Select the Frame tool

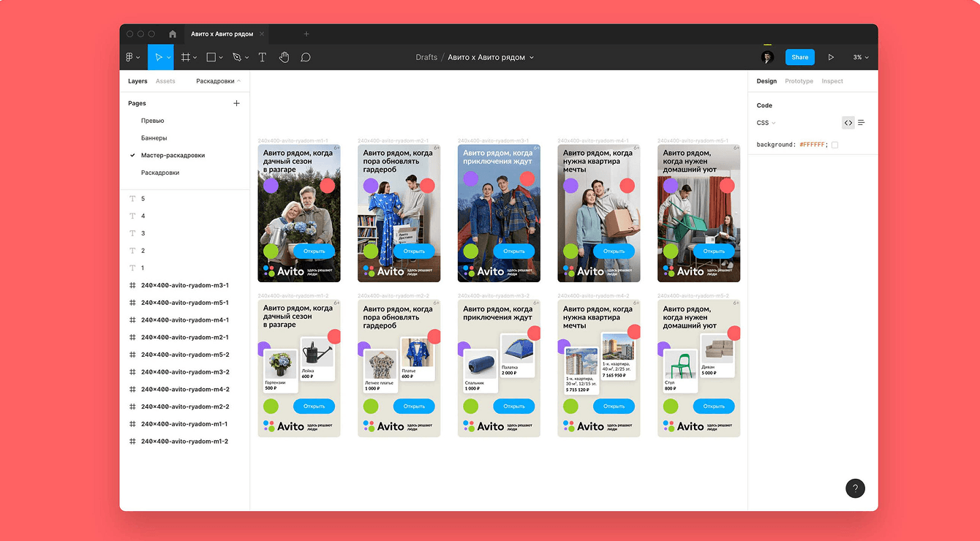(186, 57)
